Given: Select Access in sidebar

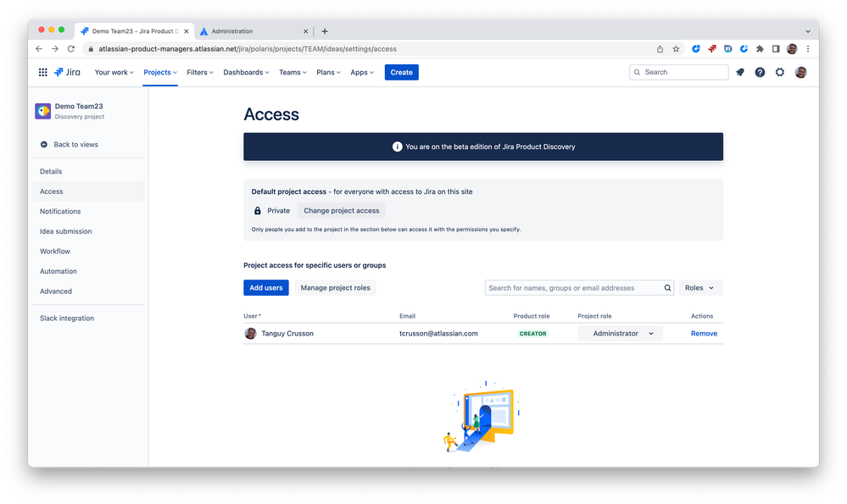Looking at the screenshot, I should click(x=88, y=191).
